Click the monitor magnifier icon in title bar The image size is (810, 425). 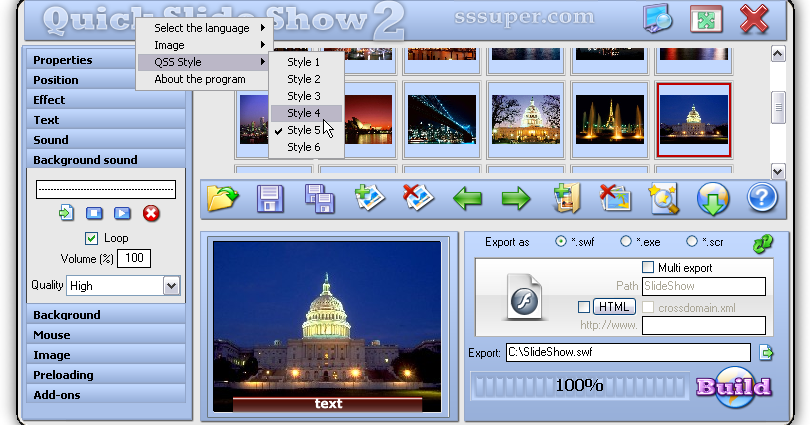point(658,19)
